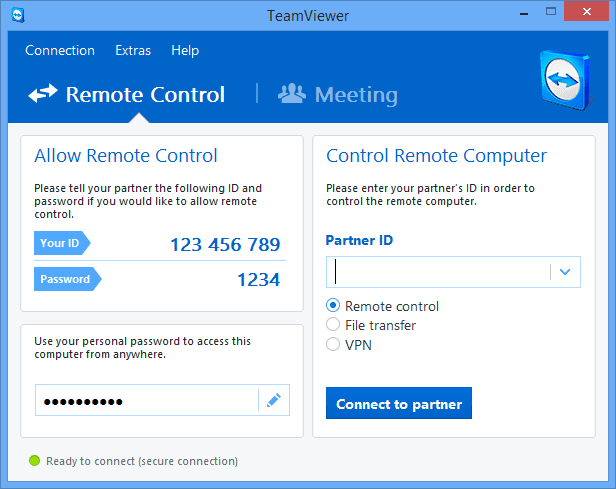
Task: Select the VPN radio option
Action: pos(333,344)
